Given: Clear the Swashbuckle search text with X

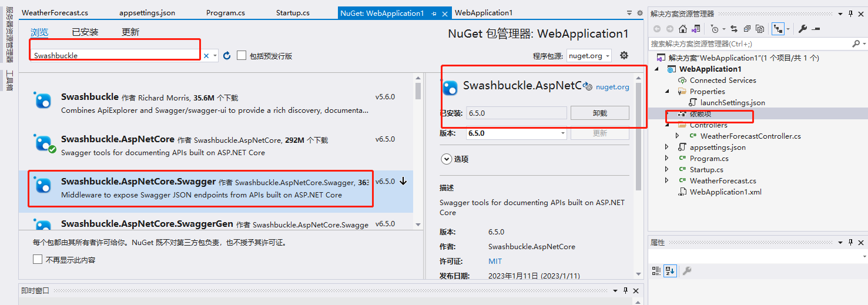Looking at the screenshot, I should point(206,55).
